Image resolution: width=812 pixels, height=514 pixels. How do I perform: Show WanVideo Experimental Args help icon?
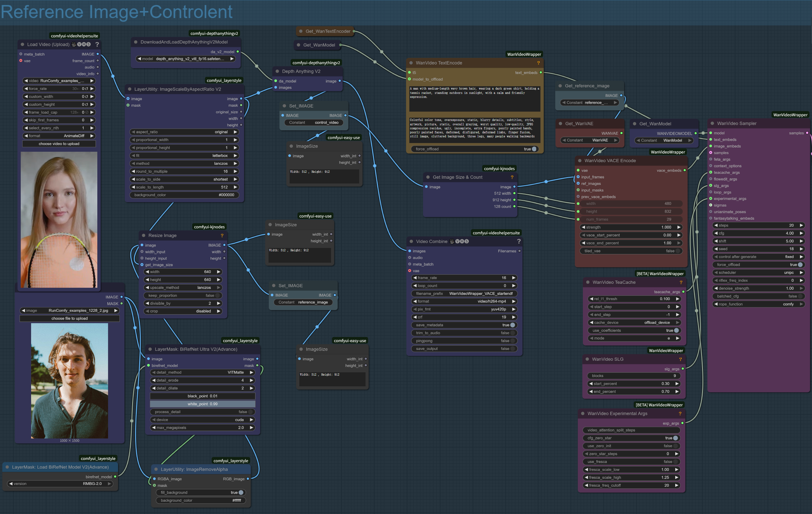(680, 413)
